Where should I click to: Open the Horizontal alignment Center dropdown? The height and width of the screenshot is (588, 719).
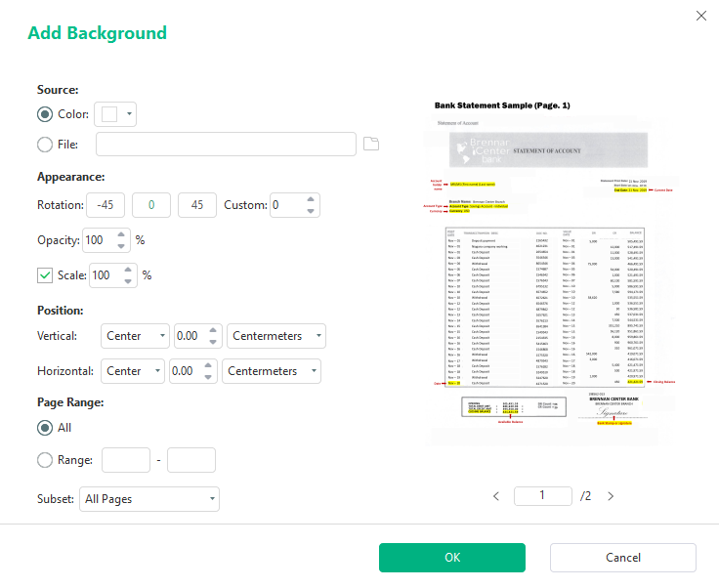point(133,371)
